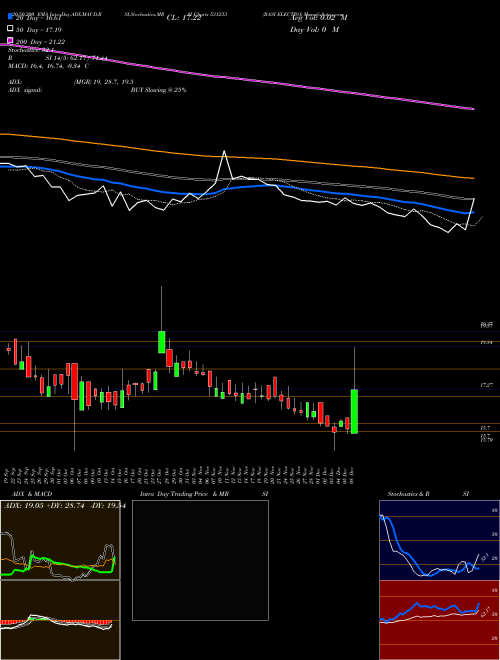Click the 'CL: 17.22' closing price label
Screen dimensions: 500x660
(184, 18)
